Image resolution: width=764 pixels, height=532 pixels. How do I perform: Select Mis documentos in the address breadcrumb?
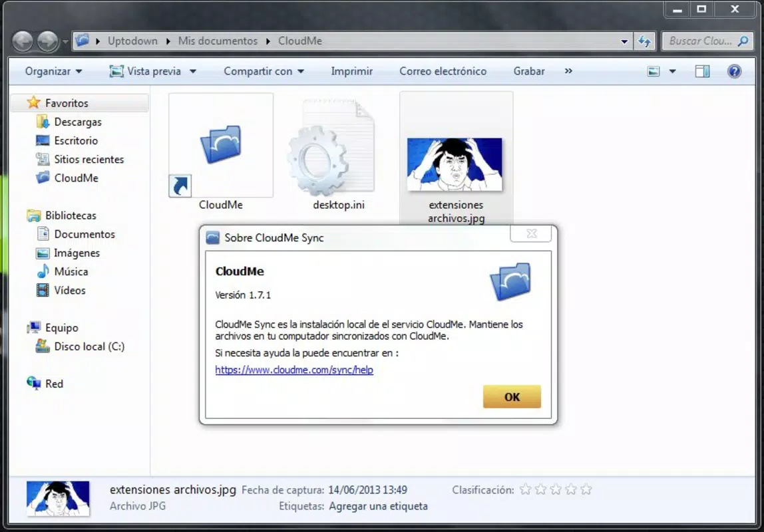pos(218,41)
